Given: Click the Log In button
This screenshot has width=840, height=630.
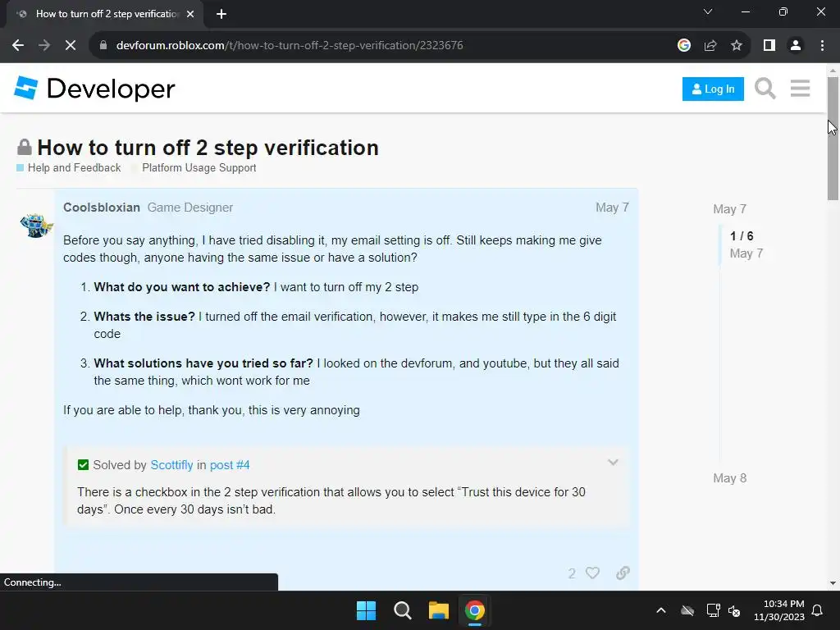Looking at the screenshot, I should tap(713, 89).
